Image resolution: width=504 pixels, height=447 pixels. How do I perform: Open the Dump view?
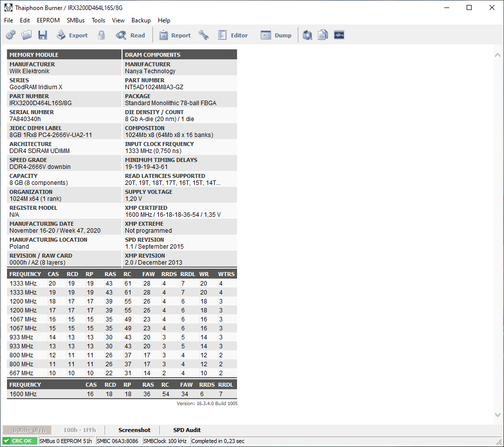point(276,35)
